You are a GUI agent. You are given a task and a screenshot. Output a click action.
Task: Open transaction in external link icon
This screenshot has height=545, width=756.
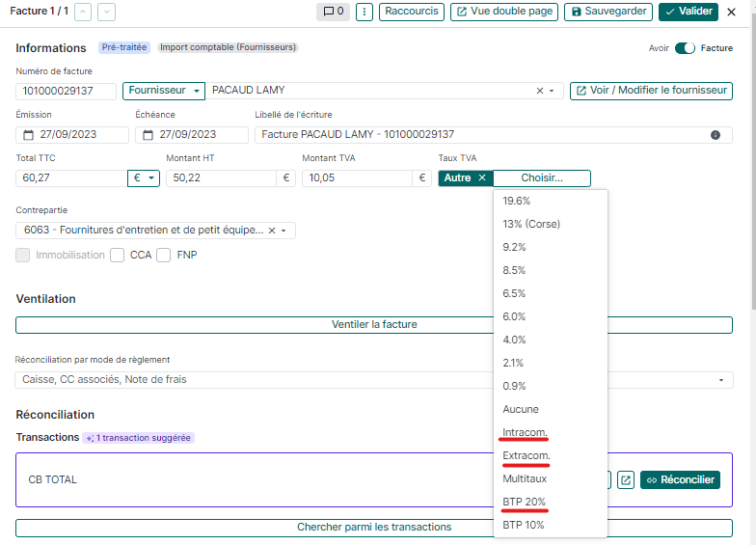(x=626, y=479)
